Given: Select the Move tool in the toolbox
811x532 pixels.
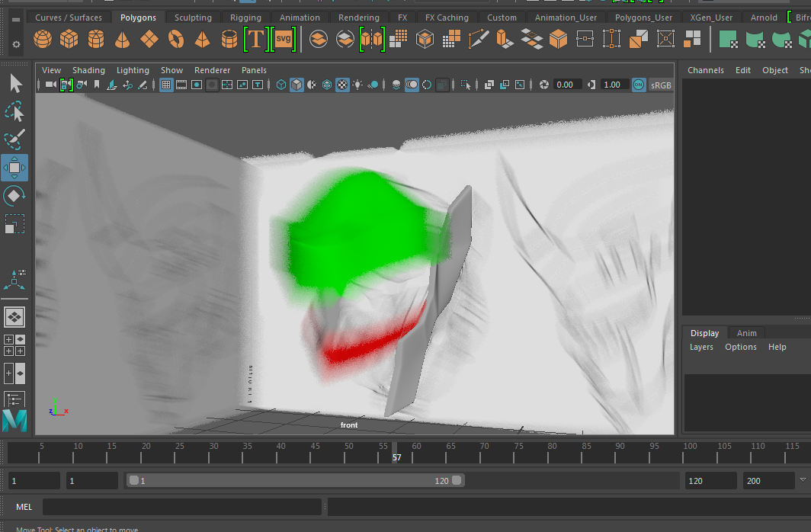Looking at the screenshot, I should point(14,167).
